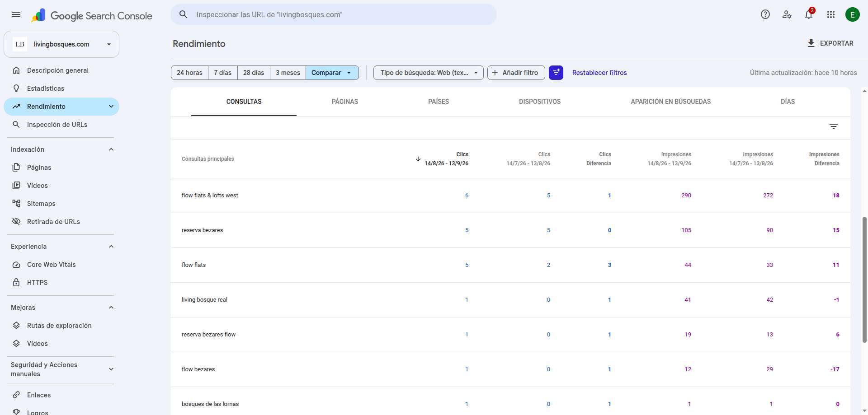
Task: Select the 28 días range
Action: (x=254, y=73)
